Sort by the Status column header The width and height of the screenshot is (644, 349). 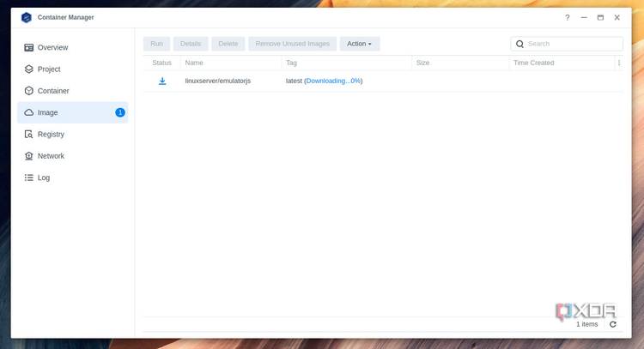tap(161, 63)
